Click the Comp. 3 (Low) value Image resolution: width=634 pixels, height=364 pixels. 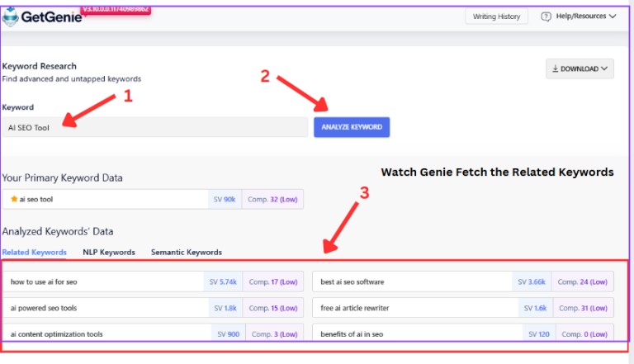coord(275,334)
